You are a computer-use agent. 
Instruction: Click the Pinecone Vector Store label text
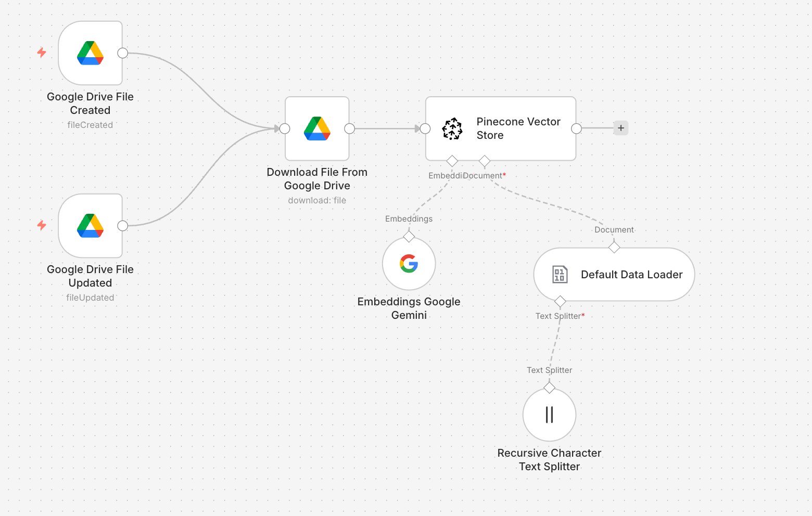pos(518,128)
